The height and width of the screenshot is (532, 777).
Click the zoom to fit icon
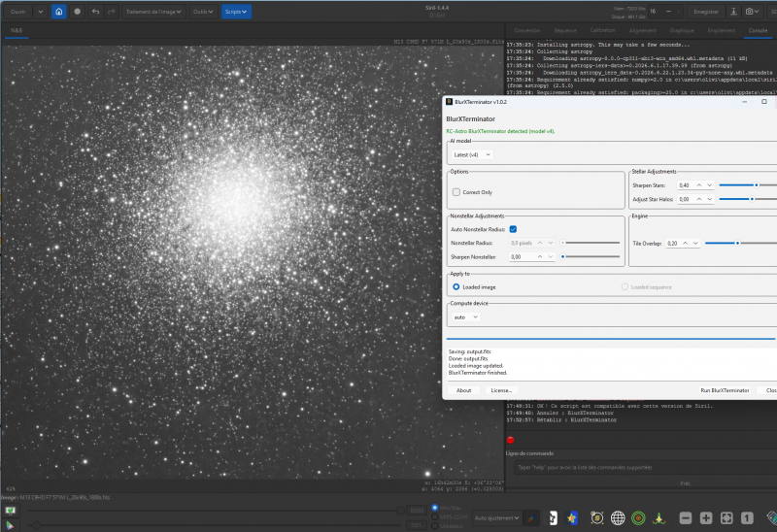(726, 518)
